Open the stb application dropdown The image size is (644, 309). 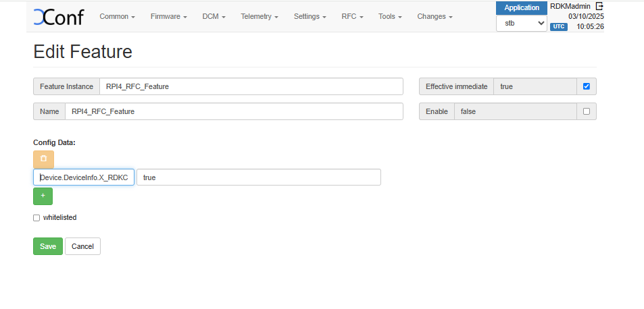[x=521, y=23]
